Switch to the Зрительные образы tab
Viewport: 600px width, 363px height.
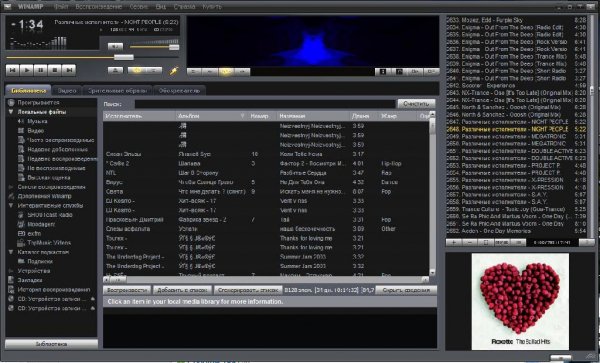pyautogui.click(x=117, y=91)
